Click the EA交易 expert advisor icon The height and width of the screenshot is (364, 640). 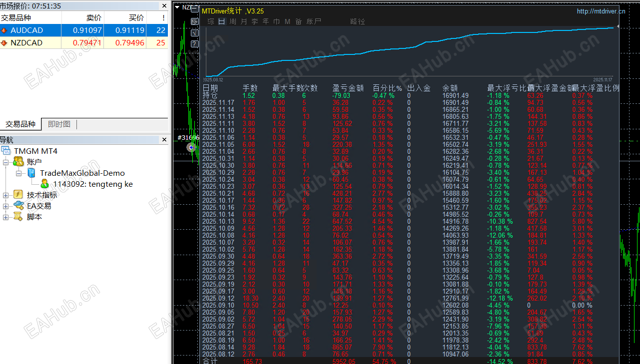(18, 206)
